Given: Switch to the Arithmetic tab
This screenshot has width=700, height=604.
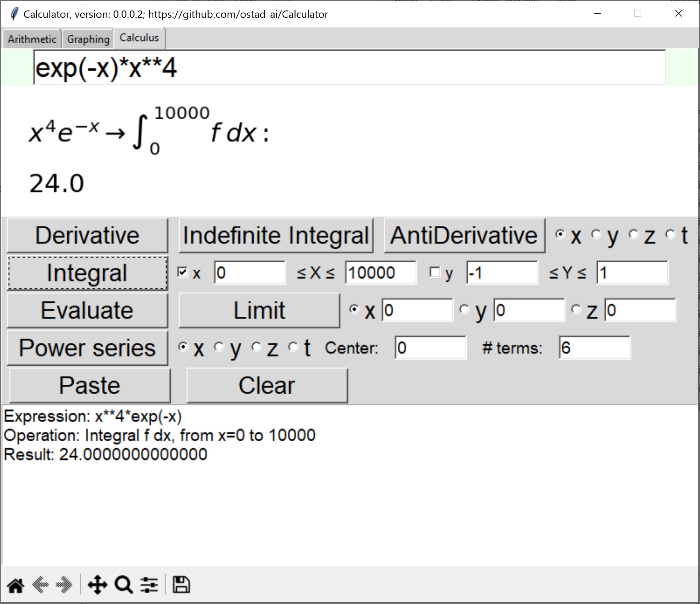Looking at the screenshot, I should pos(32,39).
